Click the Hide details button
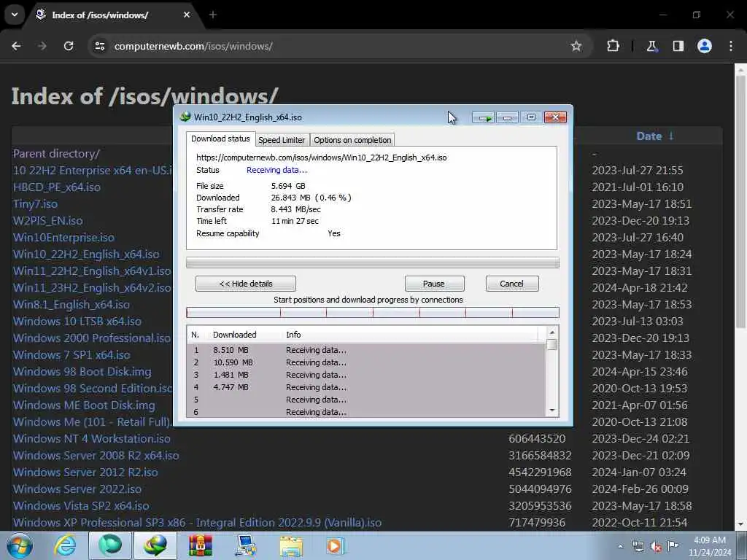Viewport: 747px width, 560px height. point(246,284)
